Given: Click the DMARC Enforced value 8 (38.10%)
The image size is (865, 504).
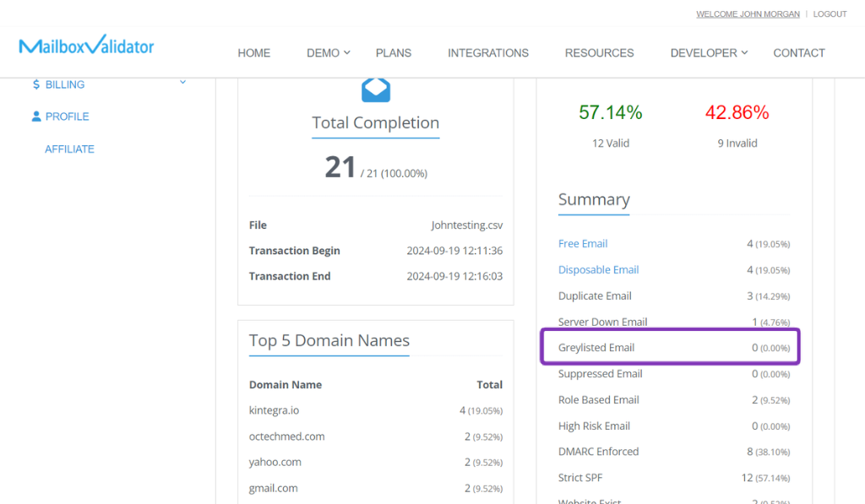Looking at the screenshot, I should coord(769,452).
